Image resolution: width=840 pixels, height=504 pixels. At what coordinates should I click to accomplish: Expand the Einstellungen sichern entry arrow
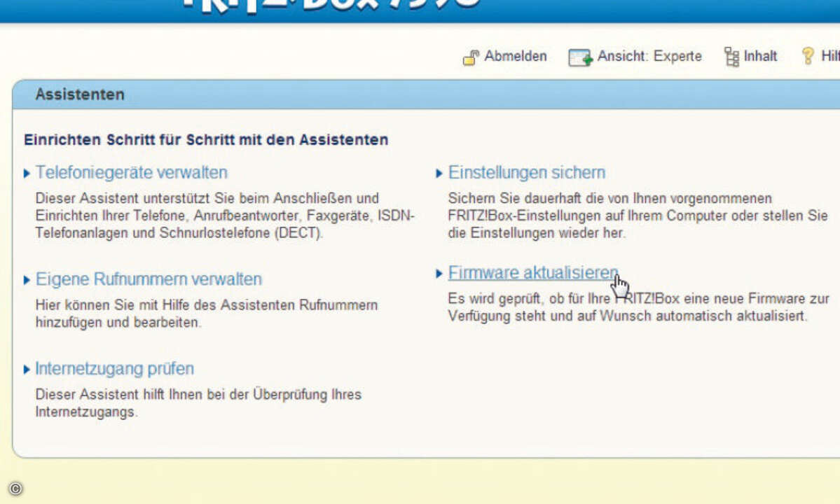click(439, 173)
